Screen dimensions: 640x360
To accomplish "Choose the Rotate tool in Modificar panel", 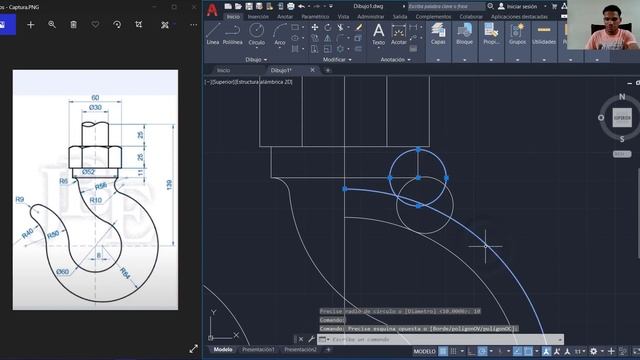I will coord(328,27).
